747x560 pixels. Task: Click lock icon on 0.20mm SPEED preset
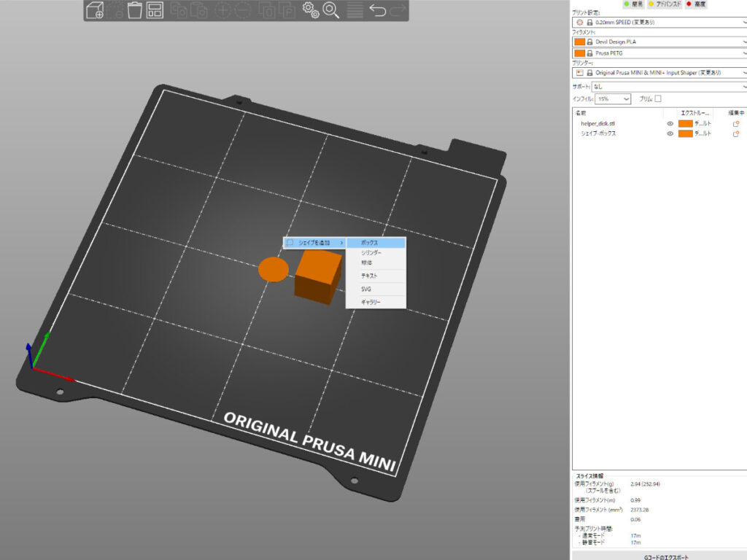click(x=589, y=23)
